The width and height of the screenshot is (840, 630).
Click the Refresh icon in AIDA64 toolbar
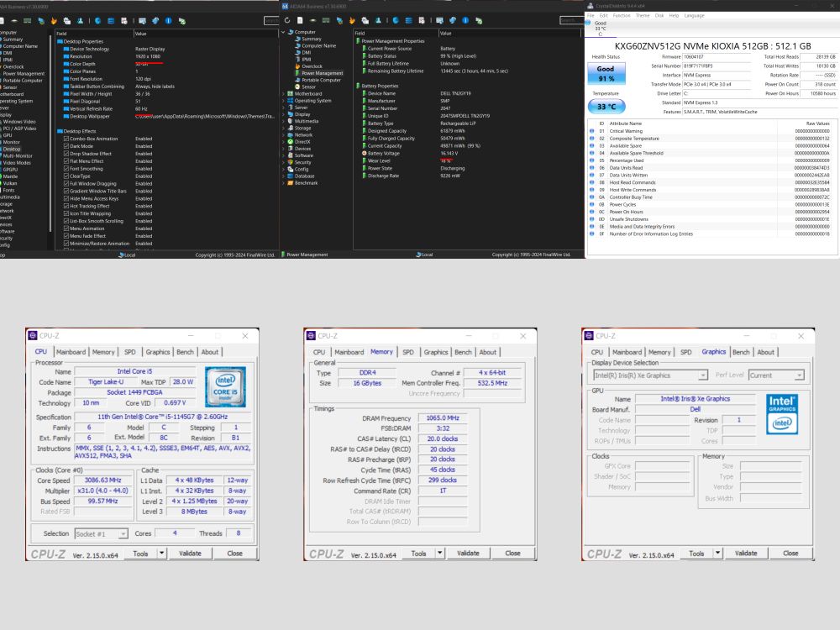[x=288, y=19]
